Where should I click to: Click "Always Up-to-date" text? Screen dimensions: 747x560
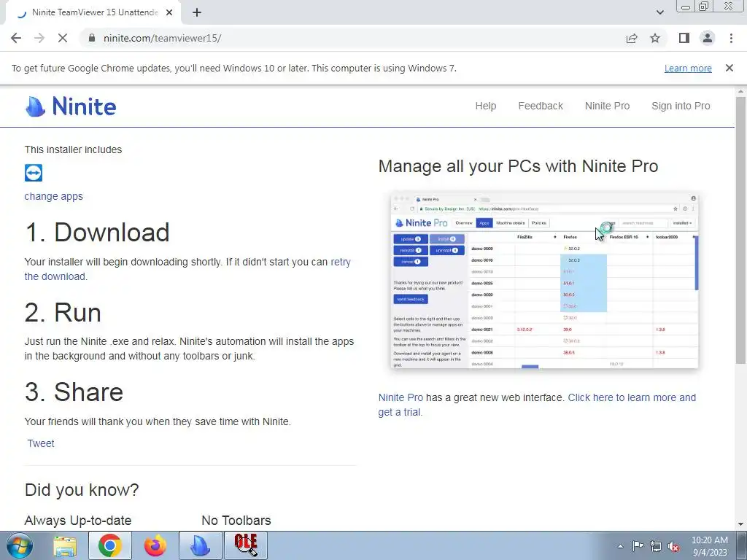point(77,521)
